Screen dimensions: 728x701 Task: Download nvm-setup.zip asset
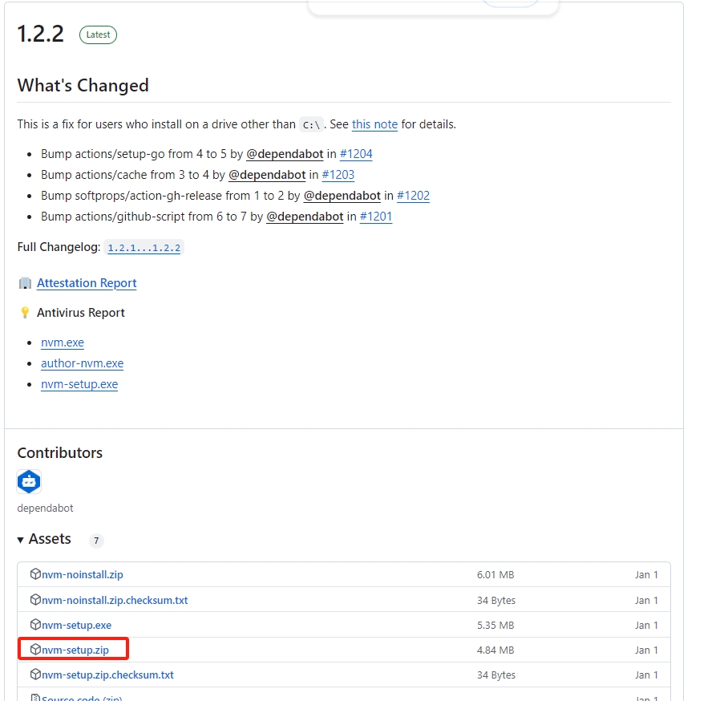tap(75, 650)
